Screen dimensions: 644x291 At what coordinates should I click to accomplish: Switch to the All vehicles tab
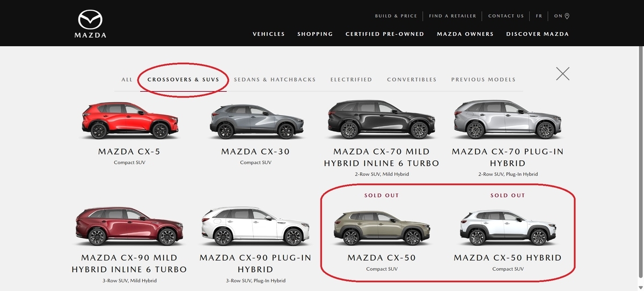(x=127, y=79)
